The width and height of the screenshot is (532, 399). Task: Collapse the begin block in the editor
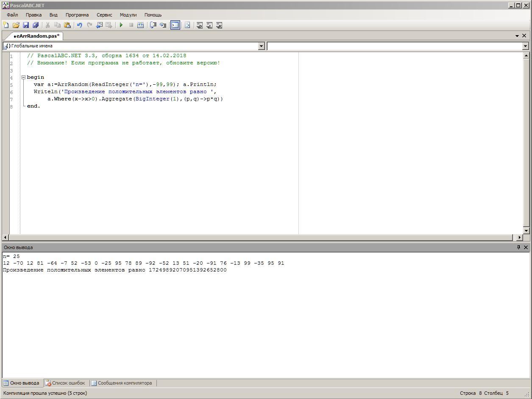coord(24,78)
